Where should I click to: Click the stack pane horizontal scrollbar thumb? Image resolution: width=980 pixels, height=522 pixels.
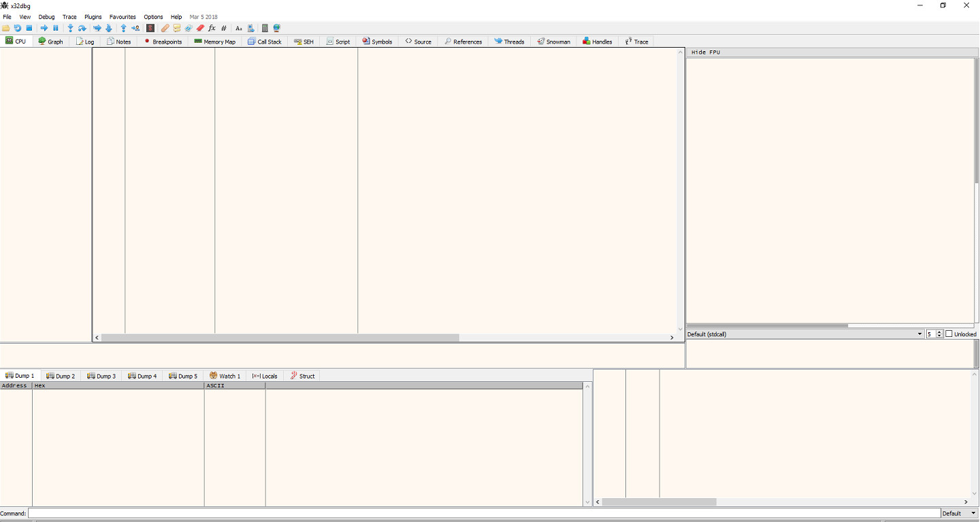659,502
